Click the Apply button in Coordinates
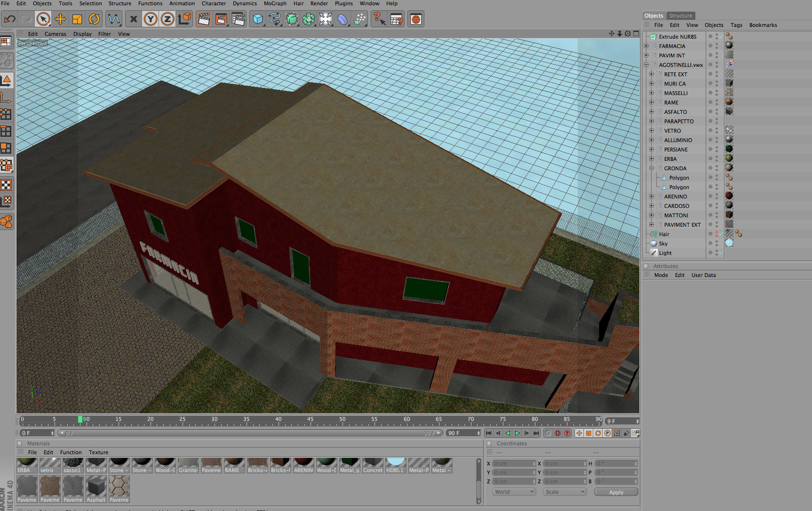The width and height of the screenshot is (812, 511). pyautogui.click(x=616, y=492)
